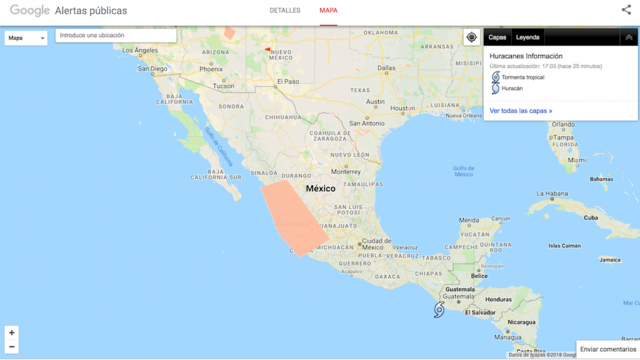Click the La Habana map label
The height and width of the screenshot is (360, 640).
(552, 193)
